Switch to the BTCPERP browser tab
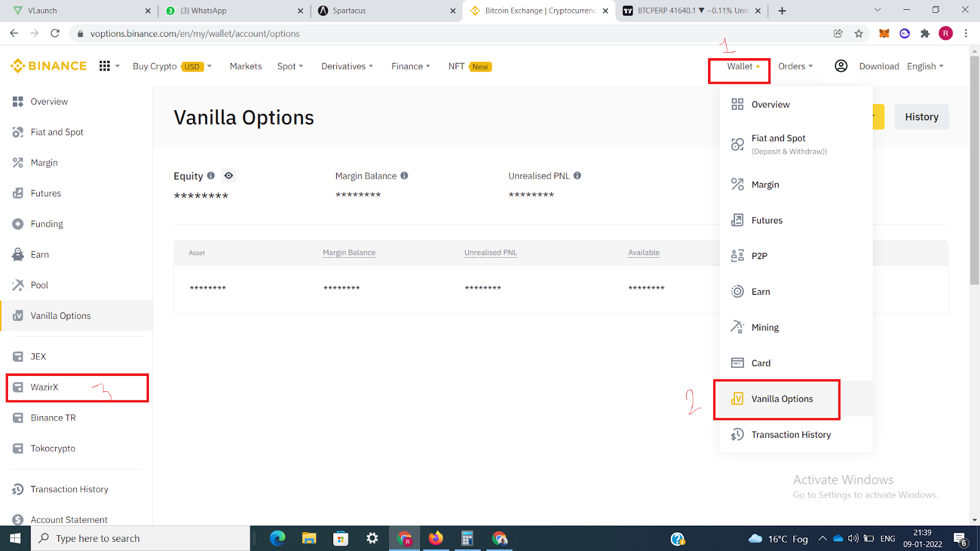The height and width of the screenshot is (551, 980). (692, 11)
